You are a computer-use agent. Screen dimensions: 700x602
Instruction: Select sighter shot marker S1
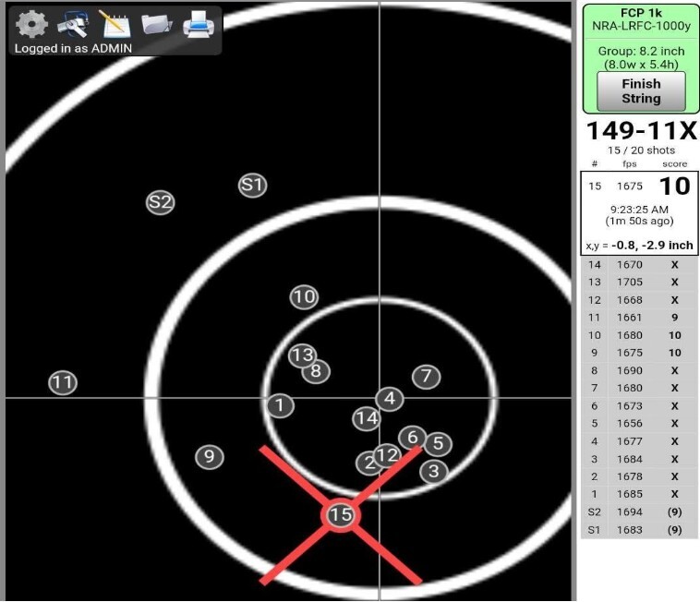point(252,185)
